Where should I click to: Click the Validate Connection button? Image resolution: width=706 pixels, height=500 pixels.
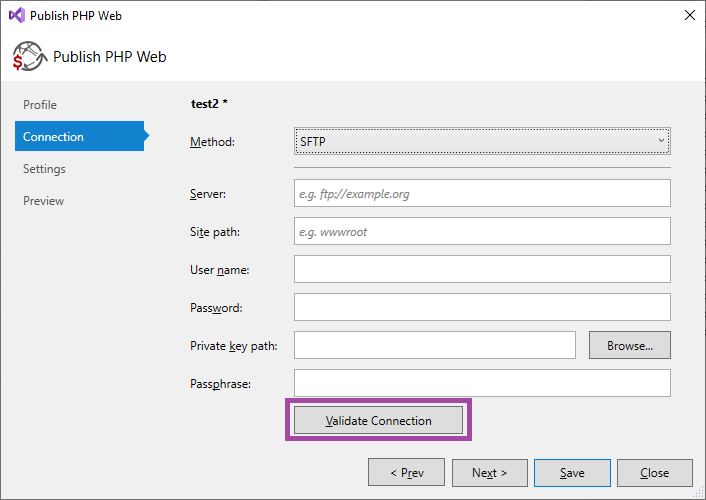[379, 421]
